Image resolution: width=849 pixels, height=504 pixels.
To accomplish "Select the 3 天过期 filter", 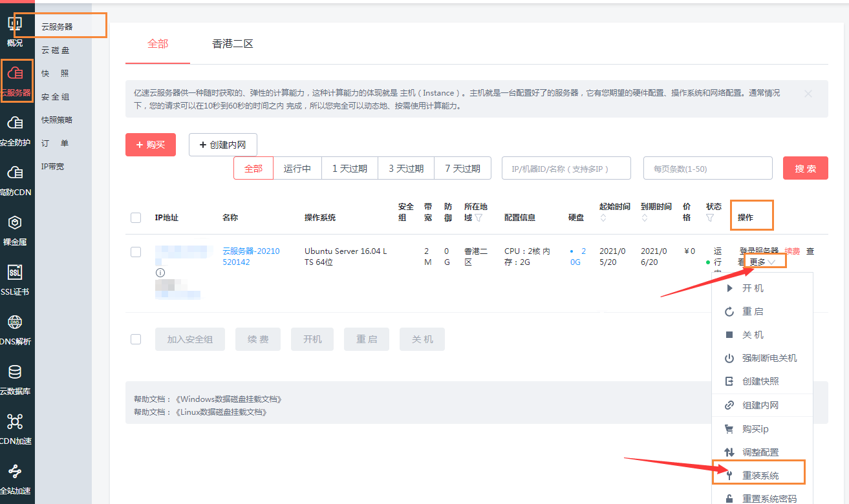I will tap(406, 168).
